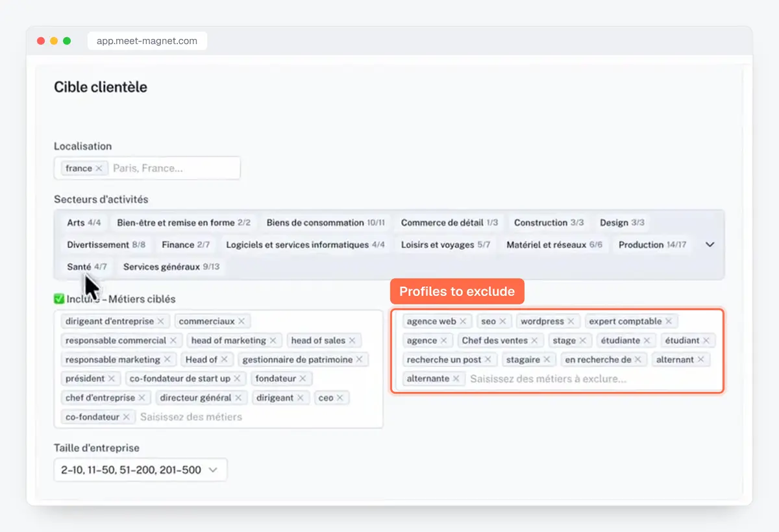Click the browser address bar URL
Image resolution: width=779 pixels, height=532 pixels.
[147, 41]
